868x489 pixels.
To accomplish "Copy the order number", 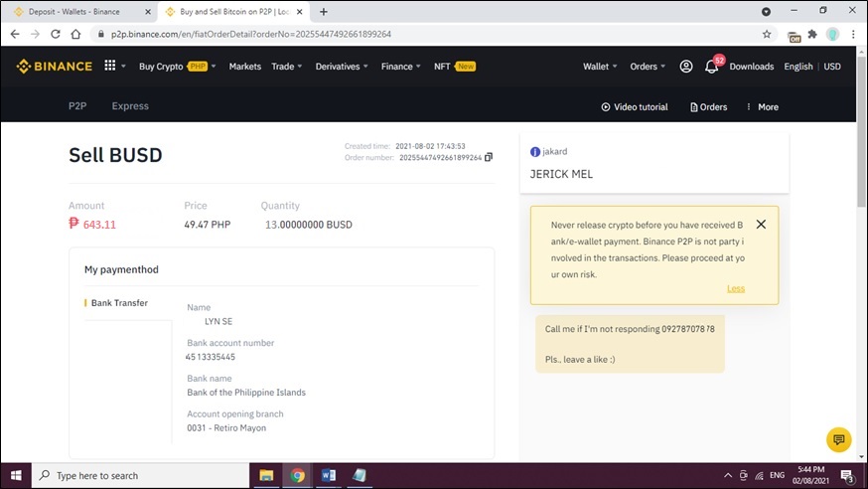I will pos(489,157).
